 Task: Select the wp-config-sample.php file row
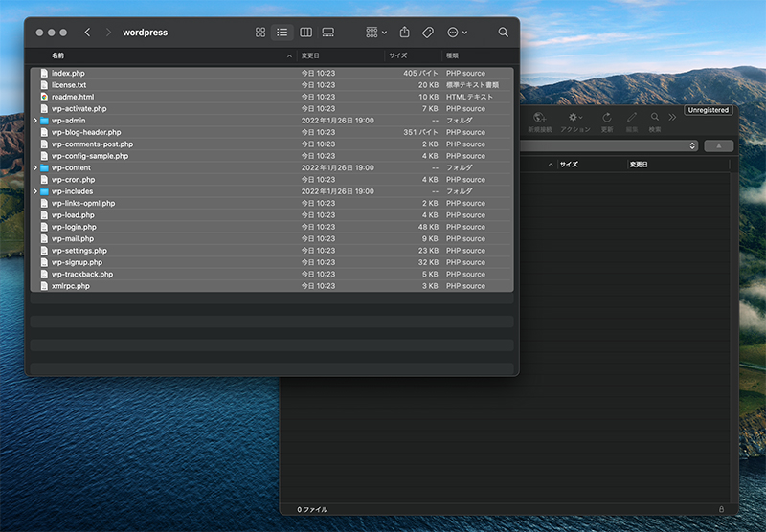(x=90, y=156)
